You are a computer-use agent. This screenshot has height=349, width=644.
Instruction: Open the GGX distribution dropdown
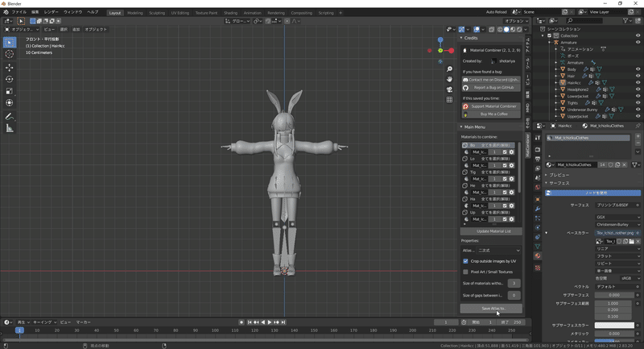coord(618,217)
